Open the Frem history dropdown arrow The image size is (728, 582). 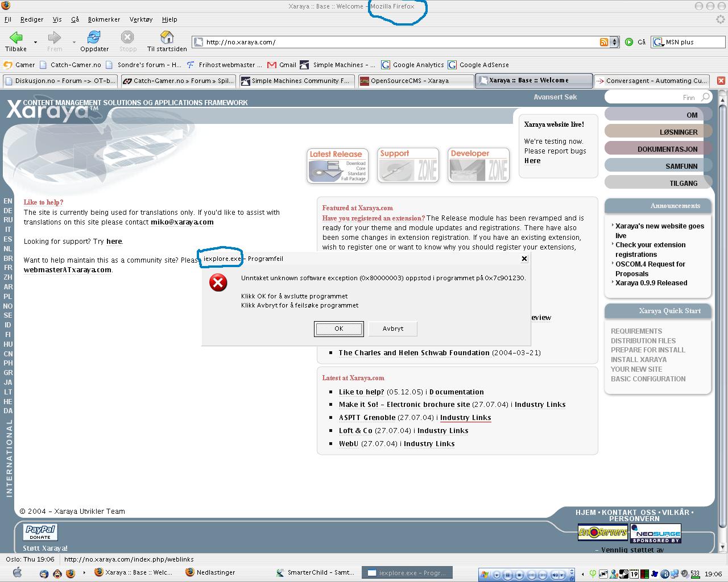click(74, 42)
